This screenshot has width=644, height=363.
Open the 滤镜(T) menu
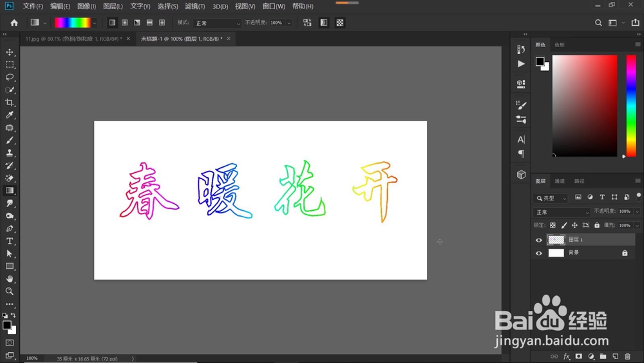pos(194,6)
